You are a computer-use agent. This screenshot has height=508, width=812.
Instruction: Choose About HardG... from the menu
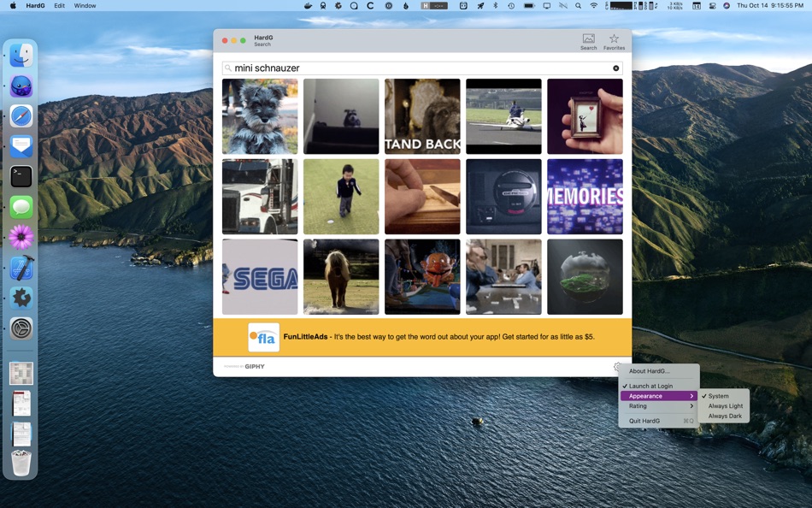click(x=659, y=371)
